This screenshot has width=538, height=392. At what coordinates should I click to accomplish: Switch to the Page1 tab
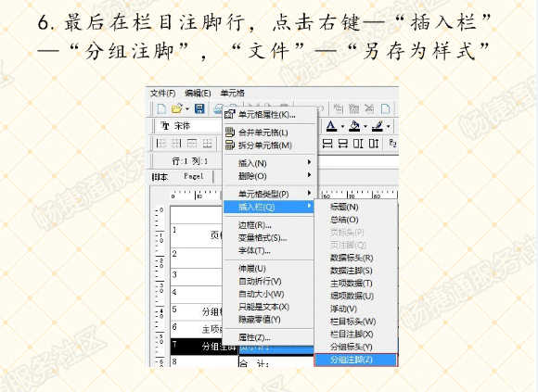(194, 176)
